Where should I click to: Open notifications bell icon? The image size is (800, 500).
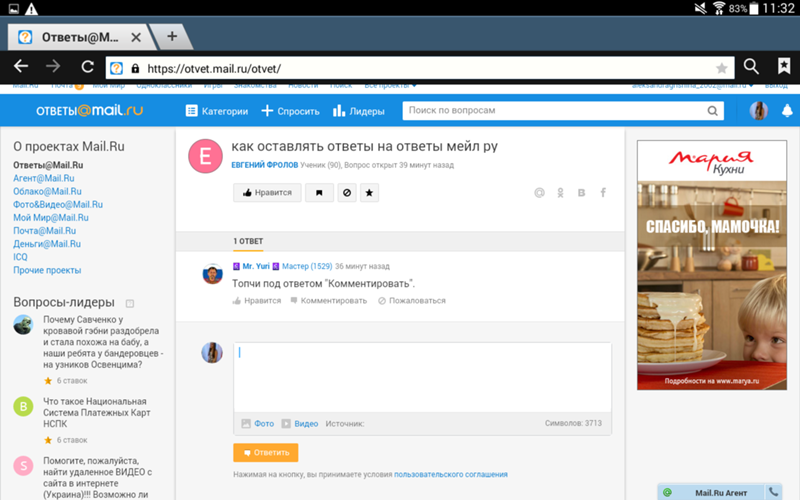[x=787, y=111]
